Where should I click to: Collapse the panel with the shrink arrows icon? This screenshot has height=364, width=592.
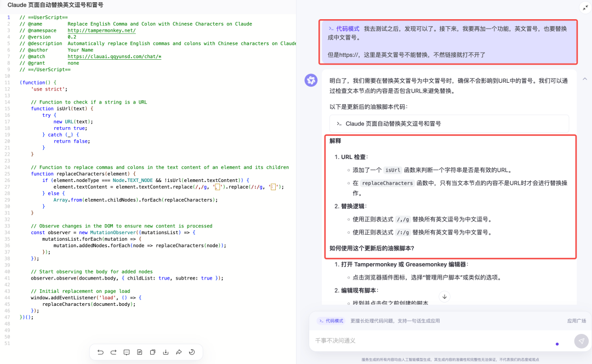click(585, 8)
